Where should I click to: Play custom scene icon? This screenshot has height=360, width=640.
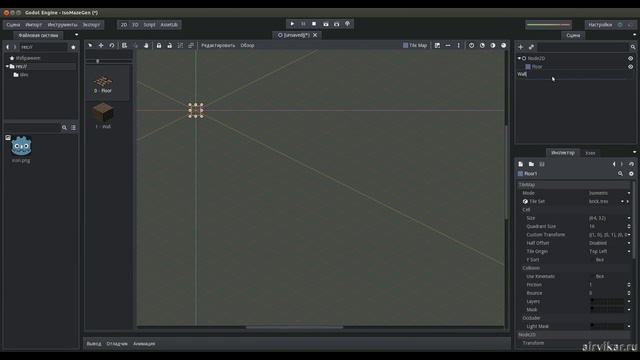[x=337, y=24]
